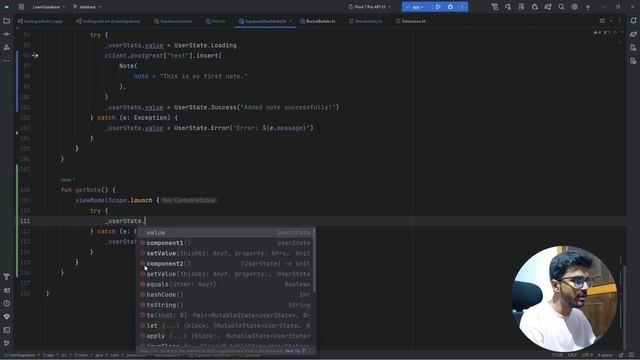Click LearnSupabase in the breadcrumb bar
The height and width of the screenshot is (360, 640).
click(21, 356)
